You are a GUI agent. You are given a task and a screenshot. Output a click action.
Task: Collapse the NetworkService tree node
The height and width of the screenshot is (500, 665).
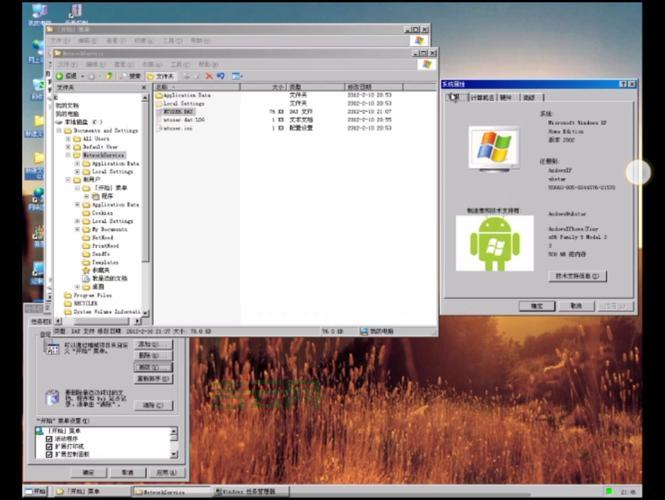68,155
